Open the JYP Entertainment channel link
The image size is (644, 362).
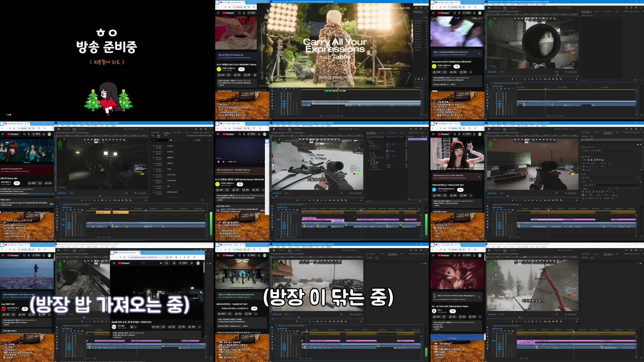pos(446,189)
